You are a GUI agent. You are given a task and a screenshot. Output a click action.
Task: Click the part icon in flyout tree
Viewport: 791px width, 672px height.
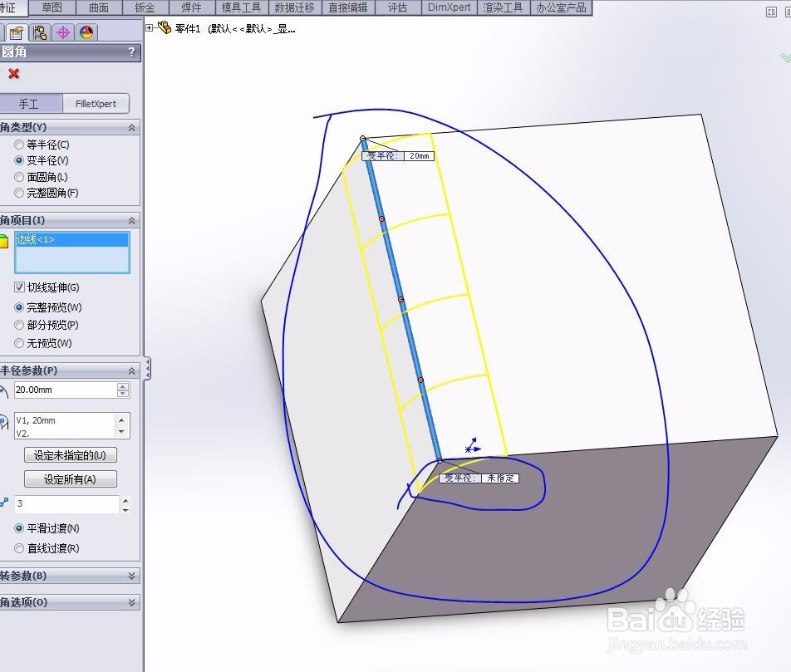[165, 27]
